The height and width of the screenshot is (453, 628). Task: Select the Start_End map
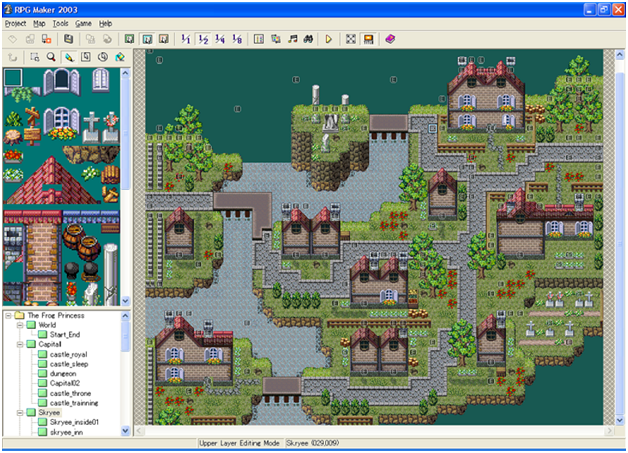pos(64,335)
